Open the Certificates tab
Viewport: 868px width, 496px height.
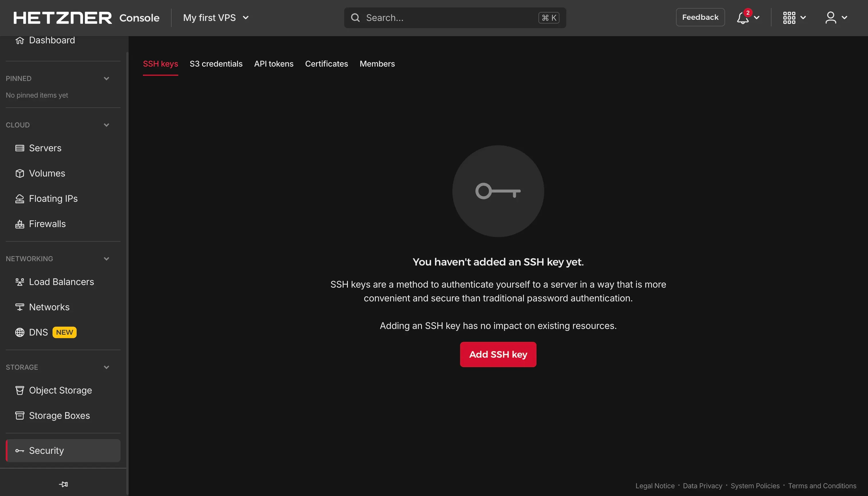(326, 64)
